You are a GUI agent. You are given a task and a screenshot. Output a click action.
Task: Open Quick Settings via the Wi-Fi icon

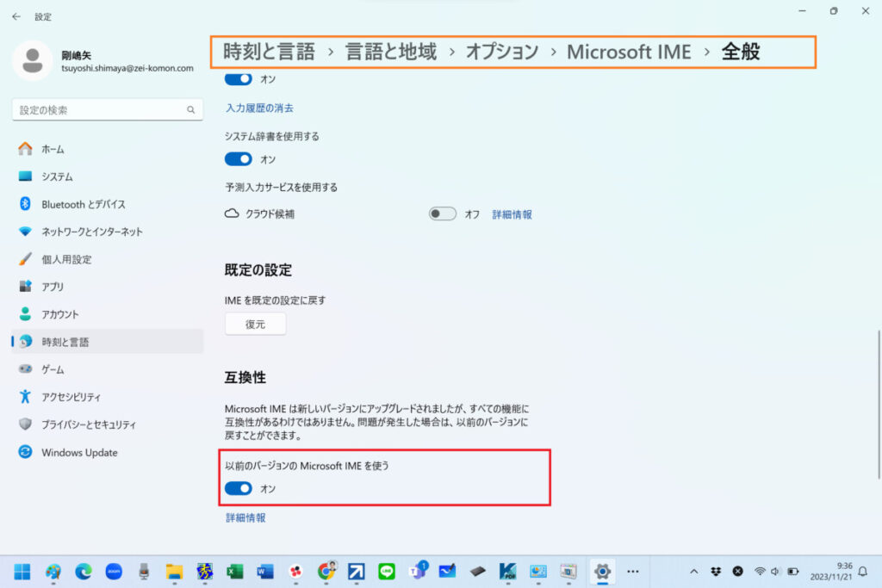(760, 571)
